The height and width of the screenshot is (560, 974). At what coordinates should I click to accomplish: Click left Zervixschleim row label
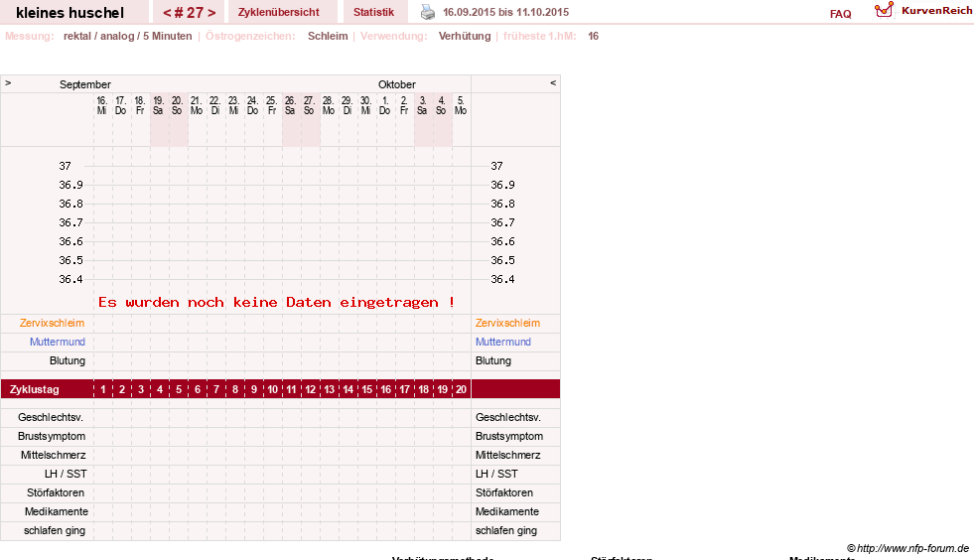(52, 323)
